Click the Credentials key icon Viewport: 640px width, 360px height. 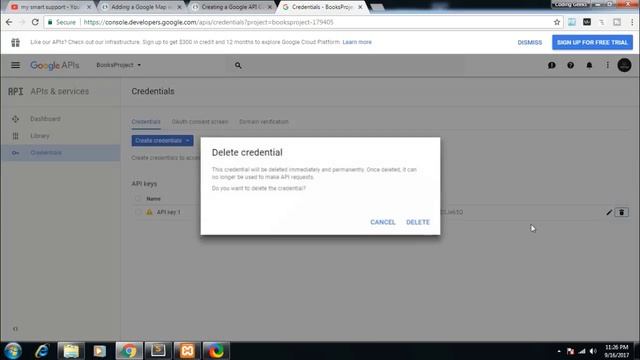[15, 153]
